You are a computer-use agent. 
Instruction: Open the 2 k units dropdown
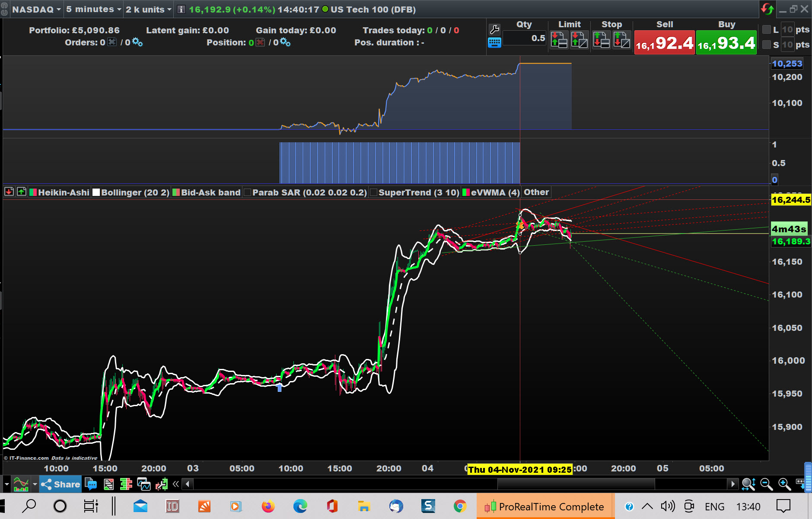pos(148,10)
